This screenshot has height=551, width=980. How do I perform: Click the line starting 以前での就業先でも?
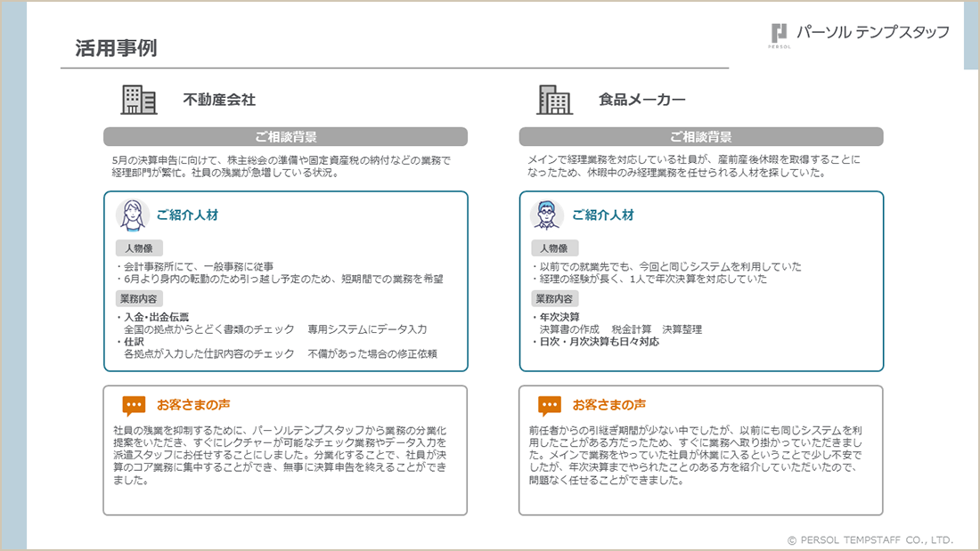(667, 266)
